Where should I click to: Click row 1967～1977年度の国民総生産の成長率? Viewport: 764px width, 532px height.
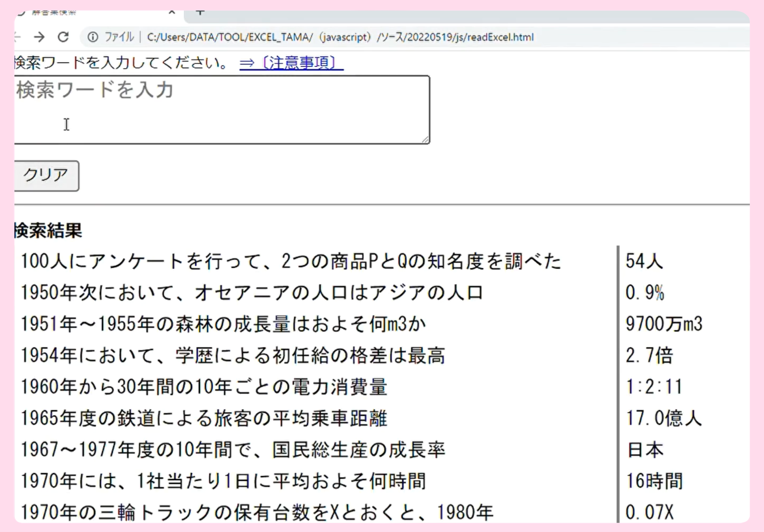click(x=233, y=450)
